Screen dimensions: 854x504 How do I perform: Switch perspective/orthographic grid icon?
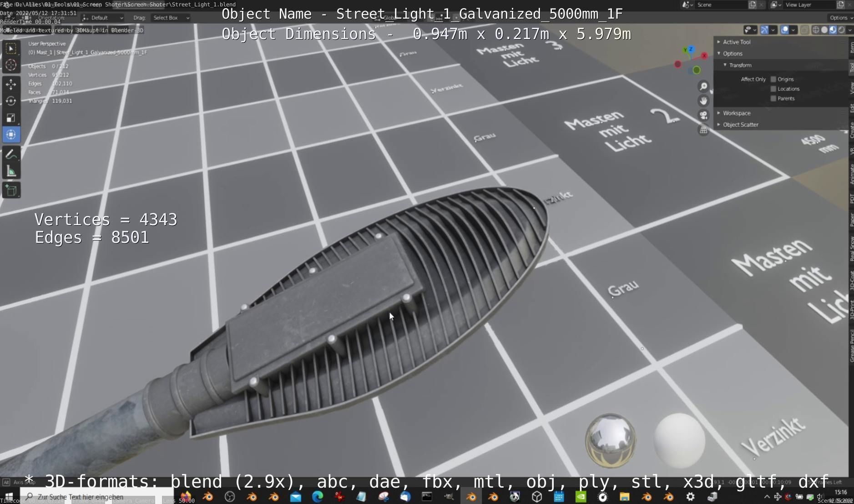coord(703,130)
